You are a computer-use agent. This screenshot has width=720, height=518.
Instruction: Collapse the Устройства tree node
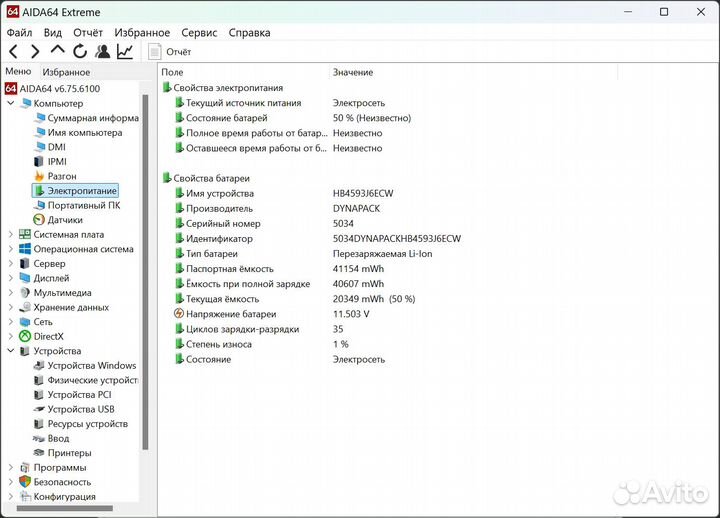(11, 351)
